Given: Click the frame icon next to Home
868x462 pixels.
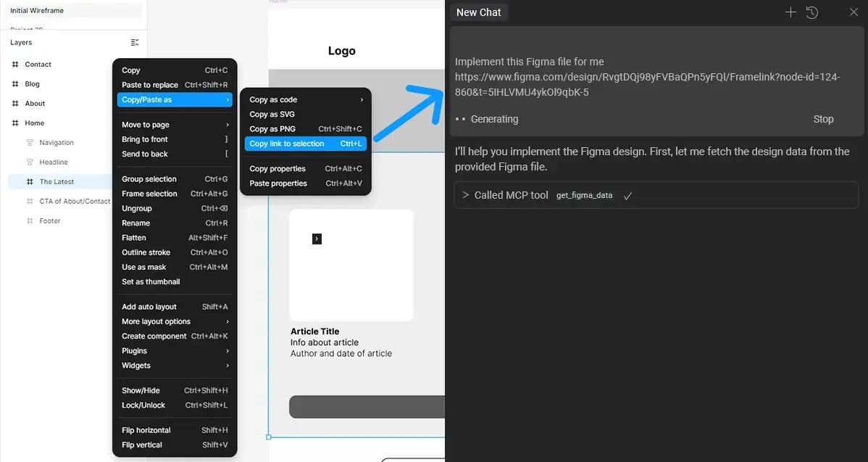Looking at the screenshot, I should point(15,123).
